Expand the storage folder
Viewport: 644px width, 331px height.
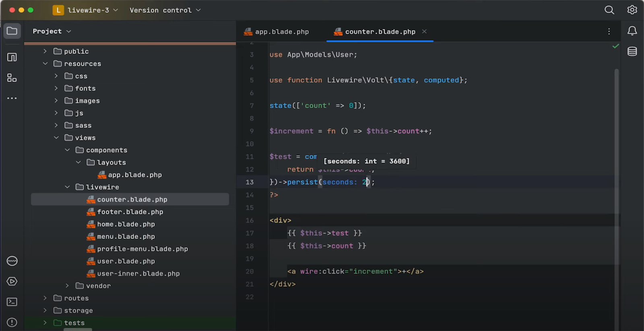tap(45, 310)
